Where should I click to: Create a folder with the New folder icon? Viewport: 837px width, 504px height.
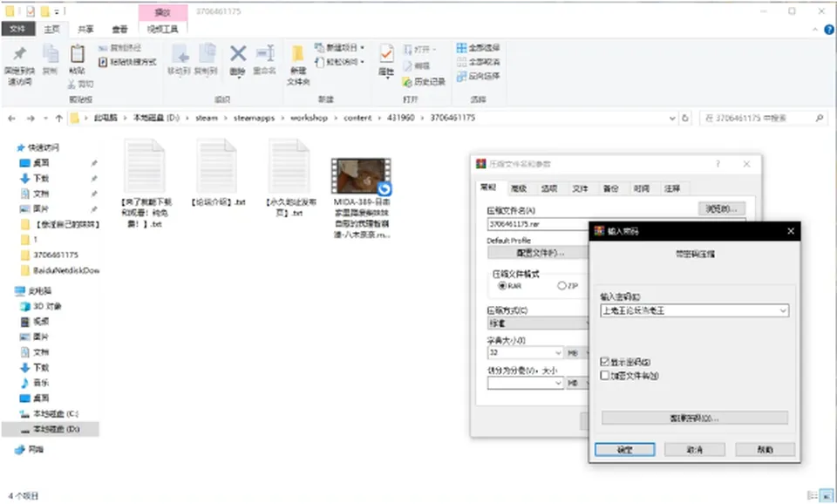point(298,54)
